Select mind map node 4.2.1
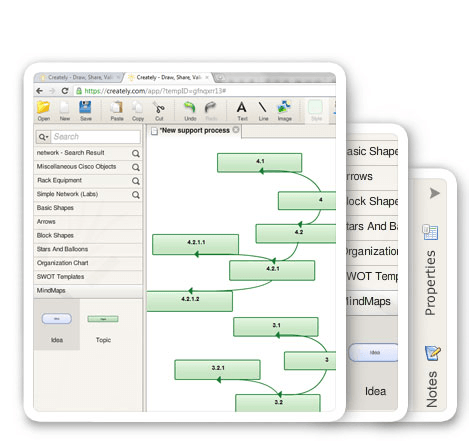 point(272,270)
